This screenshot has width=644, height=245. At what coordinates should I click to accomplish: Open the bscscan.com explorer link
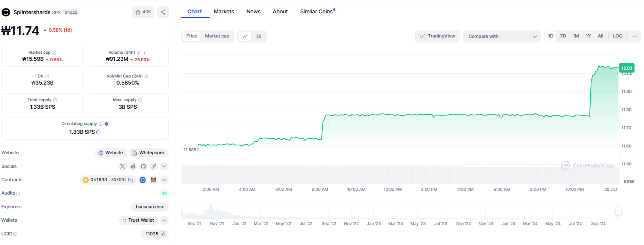click(x=150, y=207)
